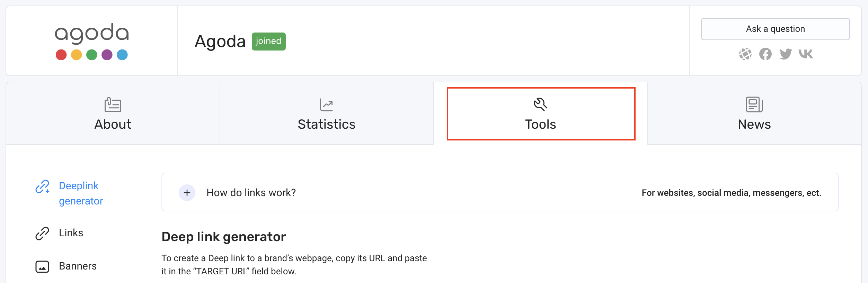
Task: Click the Deeplink generator chain-plus icon
Action: 43,187
